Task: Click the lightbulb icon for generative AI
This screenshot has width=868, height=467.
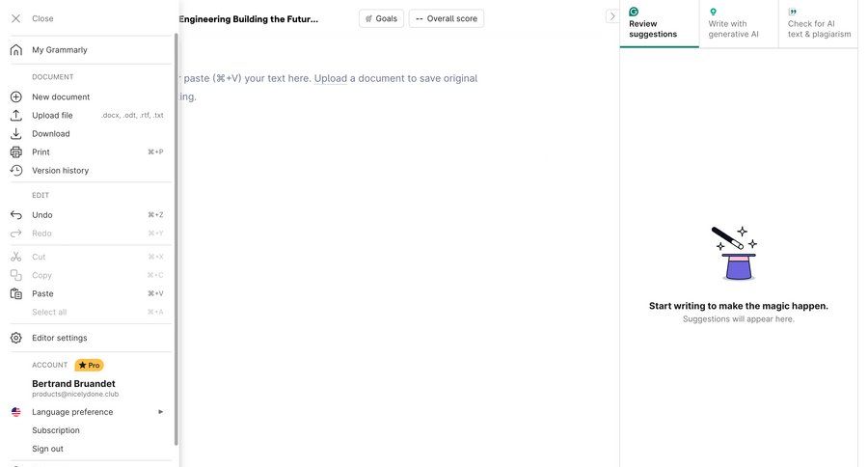Action: (713, 12)
